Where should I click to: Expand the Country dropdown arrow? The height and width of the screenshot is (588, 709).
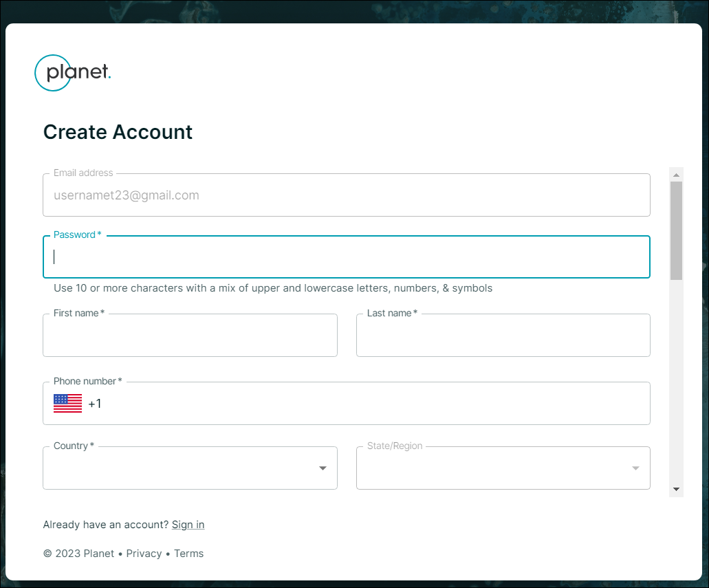(x=323, y=468)
